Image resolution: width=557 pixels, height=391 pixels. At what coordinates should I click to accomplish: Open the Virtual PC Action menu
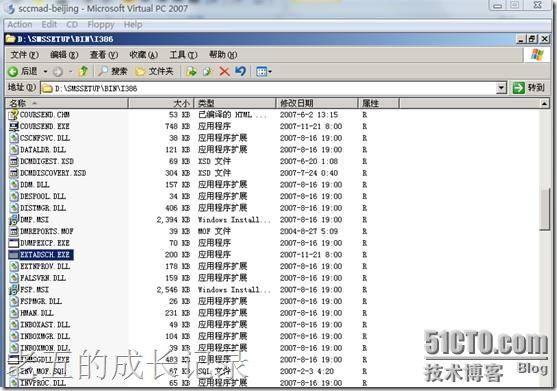click(x=20, y=25)
